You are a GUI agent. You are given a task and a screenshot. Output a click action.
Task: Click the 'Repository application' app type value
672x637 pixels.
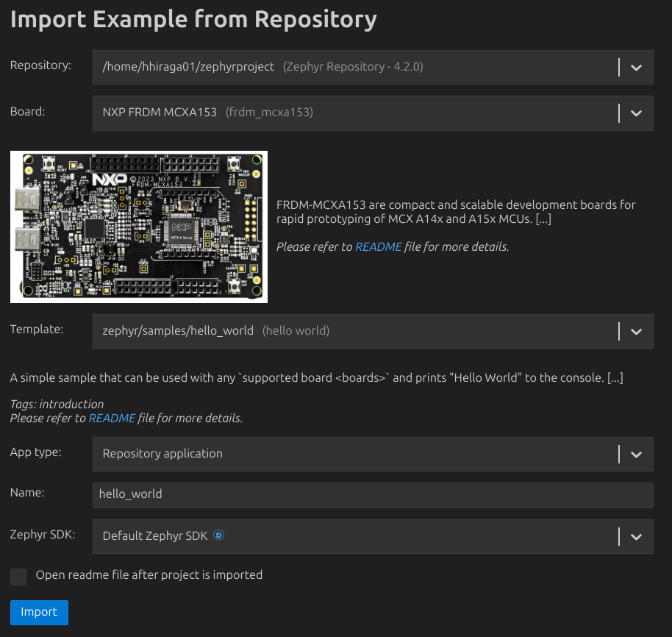(162, 454)
